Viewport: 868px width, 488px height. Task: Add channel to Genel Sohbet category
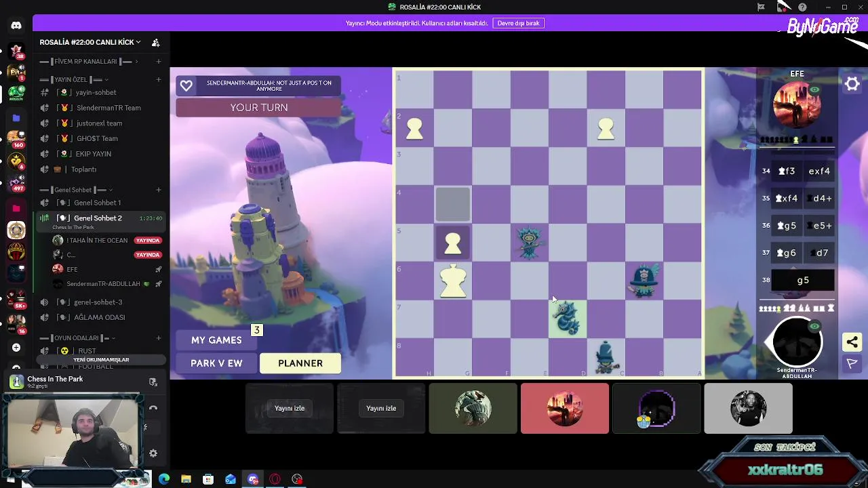[x=159, y=190]
